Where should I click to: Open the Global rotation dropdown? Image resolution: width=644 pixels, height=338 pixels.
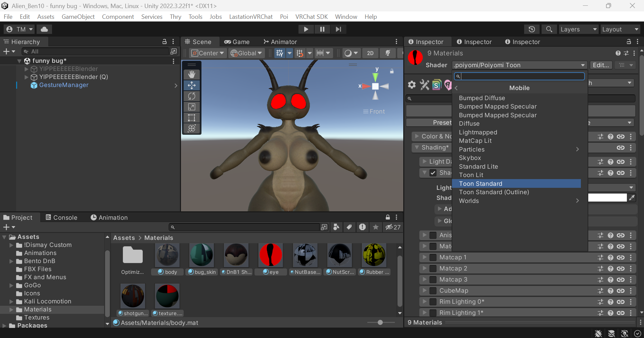pyautogui.click(x=246, y=53)
